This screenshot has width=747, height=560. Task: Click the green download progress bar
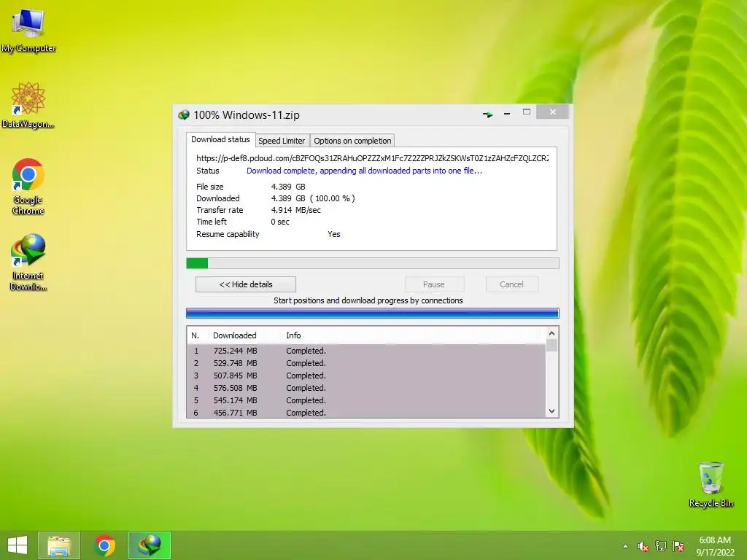(373, 263)
